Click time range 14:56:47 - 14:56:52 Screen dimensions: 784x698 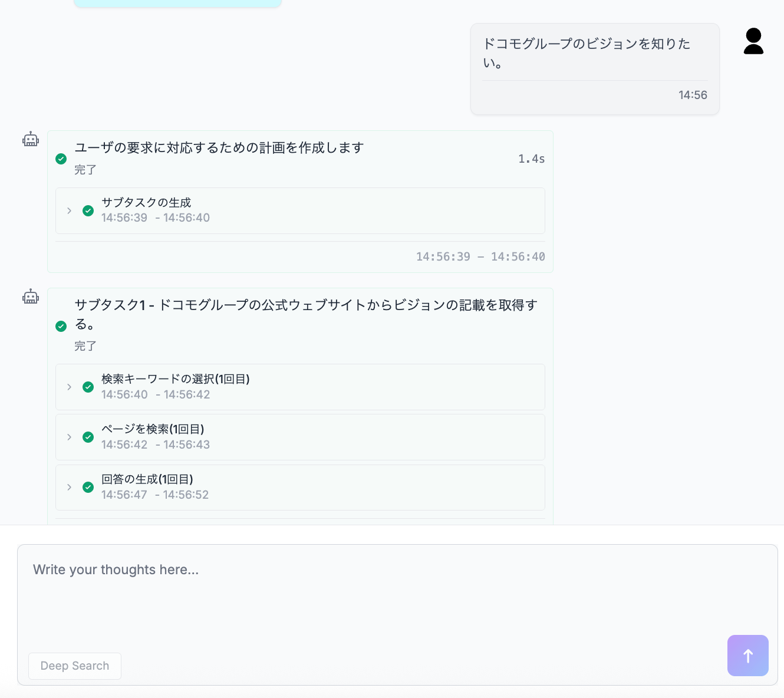pos(155,495)
